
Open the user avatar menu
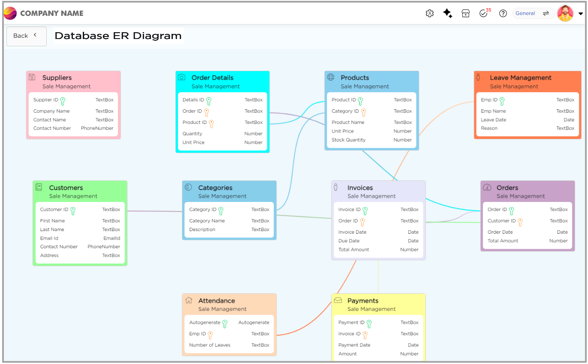pos(565,13)
